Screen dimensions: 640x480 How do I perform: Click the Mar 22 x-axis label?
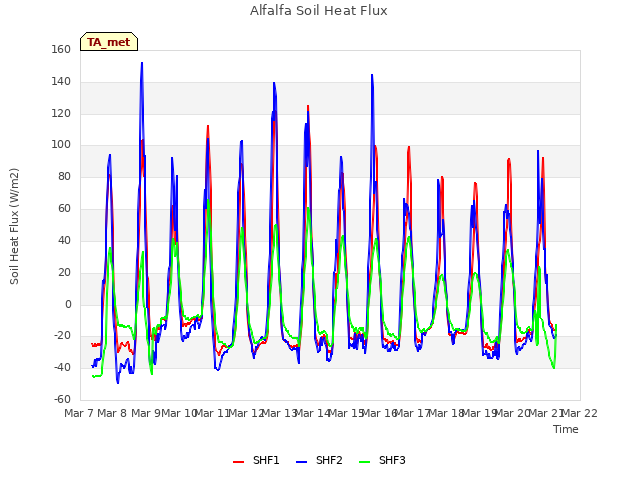[580, 413]
